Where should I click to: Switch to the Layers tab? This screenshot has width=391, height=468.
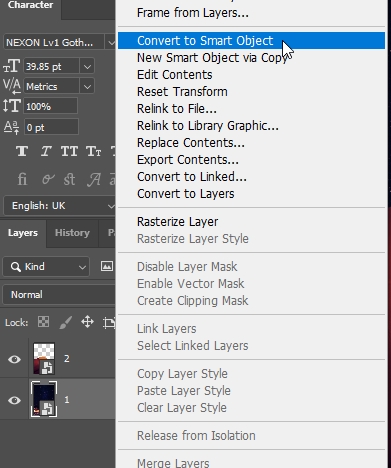tap(23, 233)
